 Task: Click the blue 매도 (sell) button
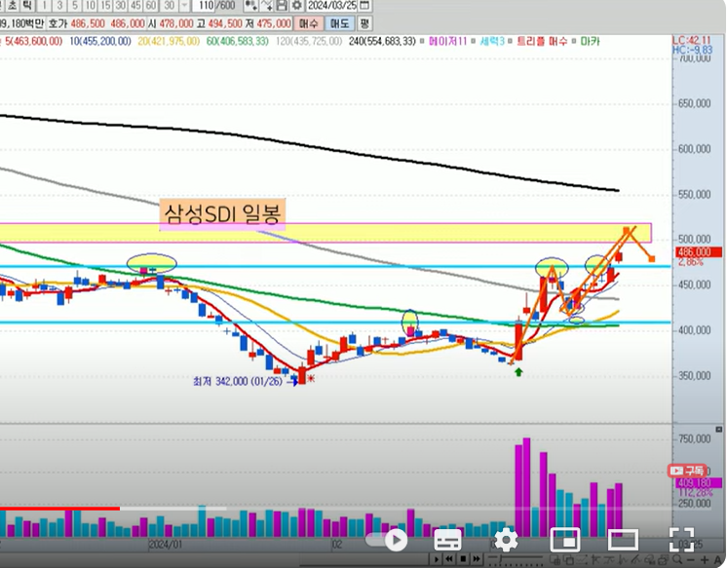point(339,23)
